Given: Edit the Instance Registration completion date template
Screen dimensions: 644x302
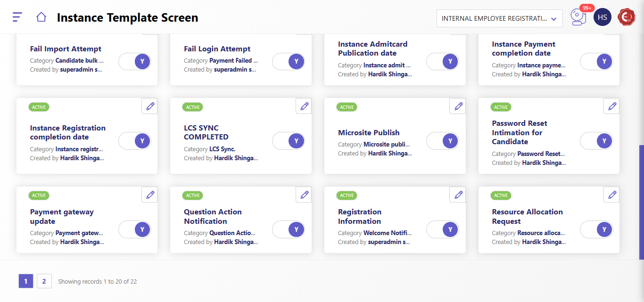Looking at the screenshot, I should pos(150,106).
